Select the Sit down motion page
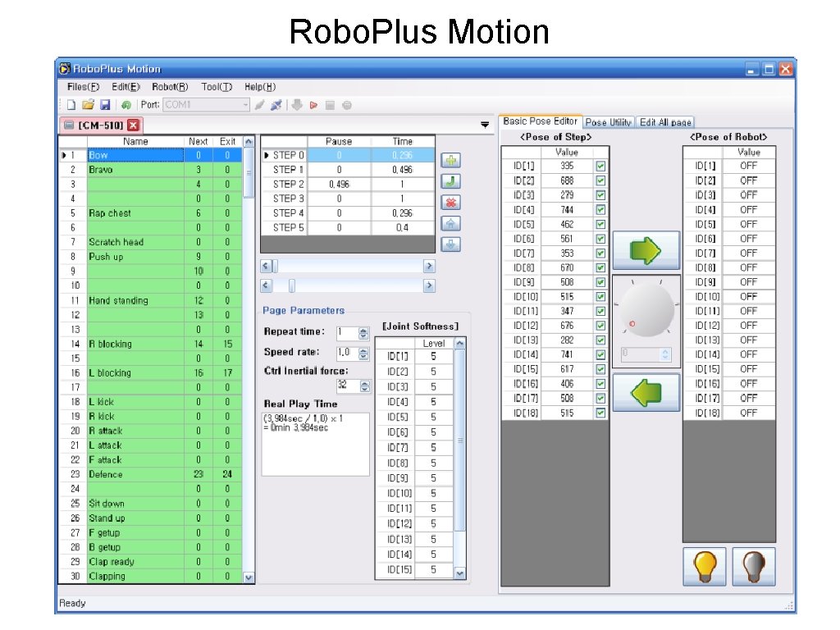This screenshot has width=840, height=630. coord(150,504)
